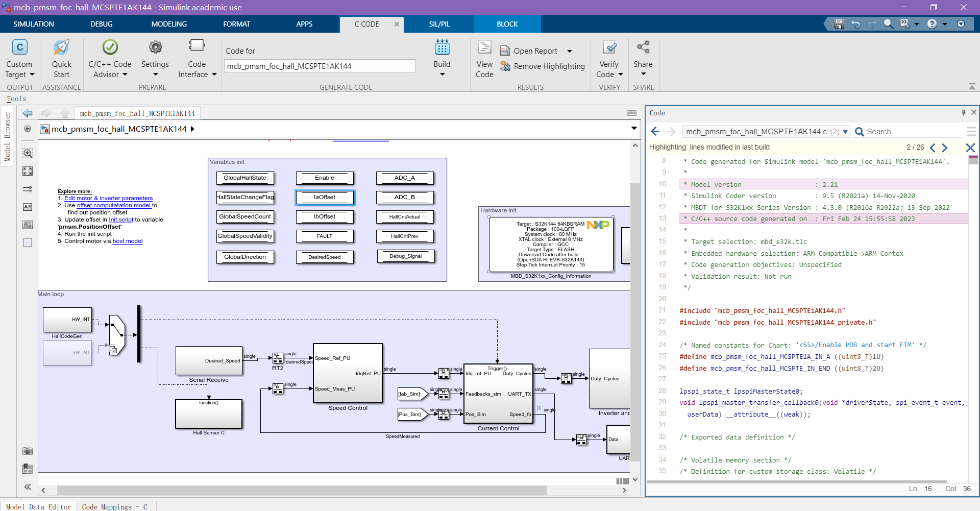Open the Code Mappings - C tab
The width and height of the screenshot is (980, 511).
tap(115, 506)
